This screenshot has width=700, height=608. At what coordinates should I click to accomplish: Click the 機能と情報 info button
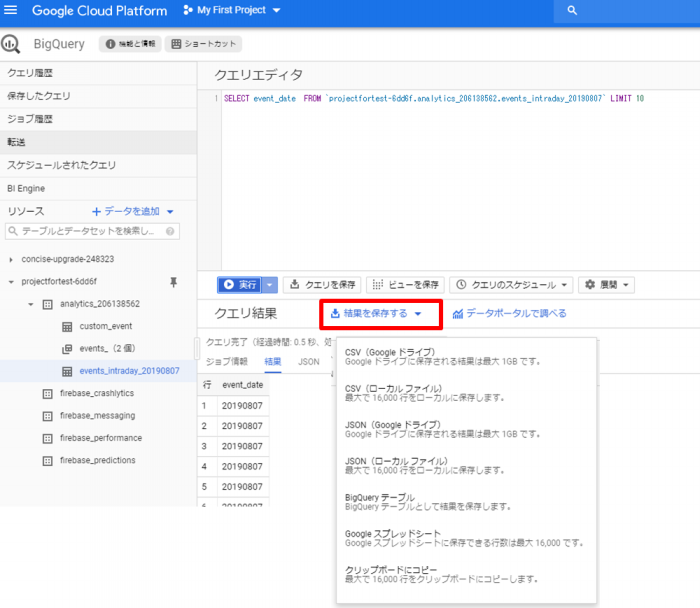[130, 44]
